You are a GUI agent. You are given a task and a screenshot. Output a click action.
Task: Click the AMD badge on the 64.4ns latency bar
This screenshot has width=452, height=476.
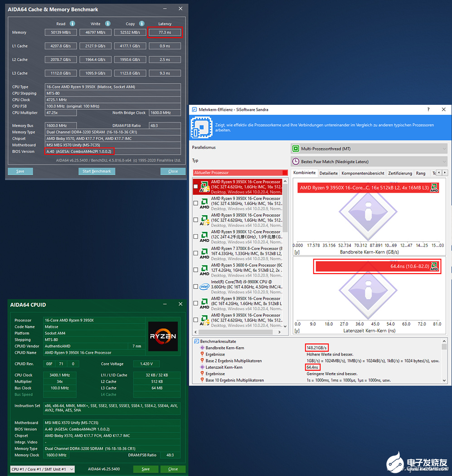pos(434,266)
